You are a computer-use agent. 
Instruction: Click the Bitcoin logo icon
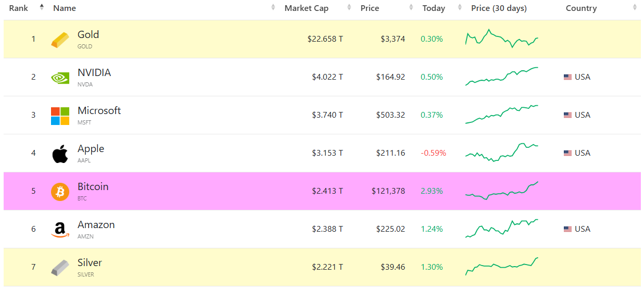(x=60, y=192)
